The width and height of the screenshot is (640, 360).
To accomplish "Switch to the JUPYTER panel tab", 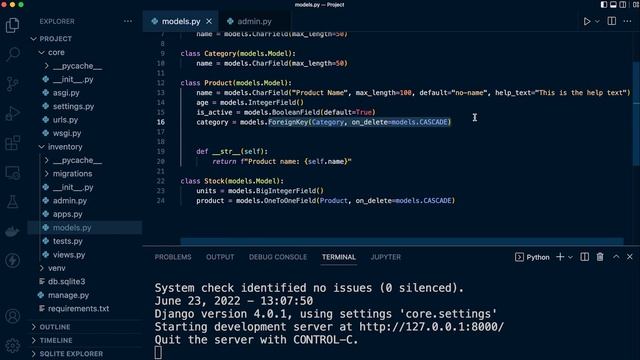I will click(x=386, y=257).
